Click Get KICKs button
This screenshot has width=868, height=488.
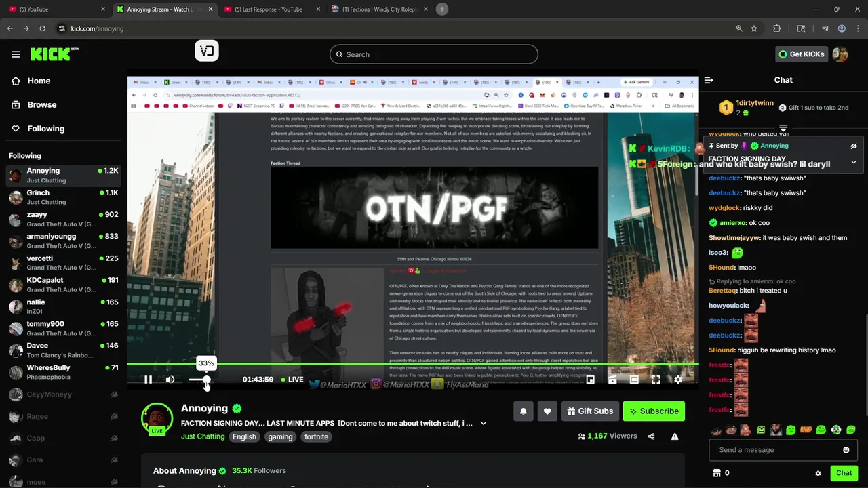801,54
